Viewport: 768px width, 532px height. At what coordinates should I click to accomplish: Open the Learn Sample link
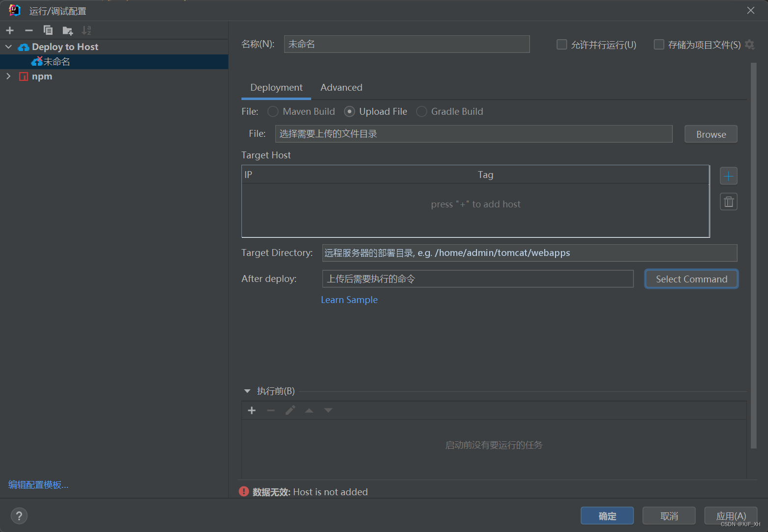click(x=349, y=300)
